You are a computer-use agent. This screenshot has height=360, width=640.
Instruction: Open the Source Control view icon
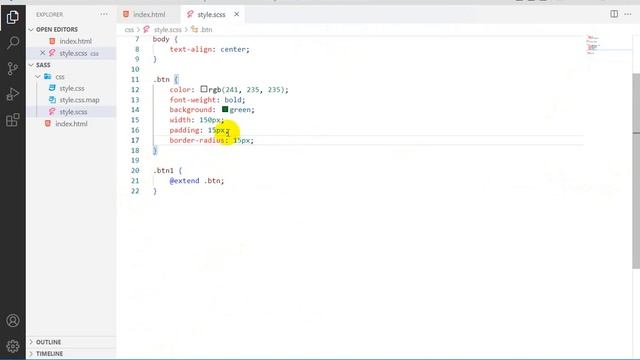pos(13,68)
